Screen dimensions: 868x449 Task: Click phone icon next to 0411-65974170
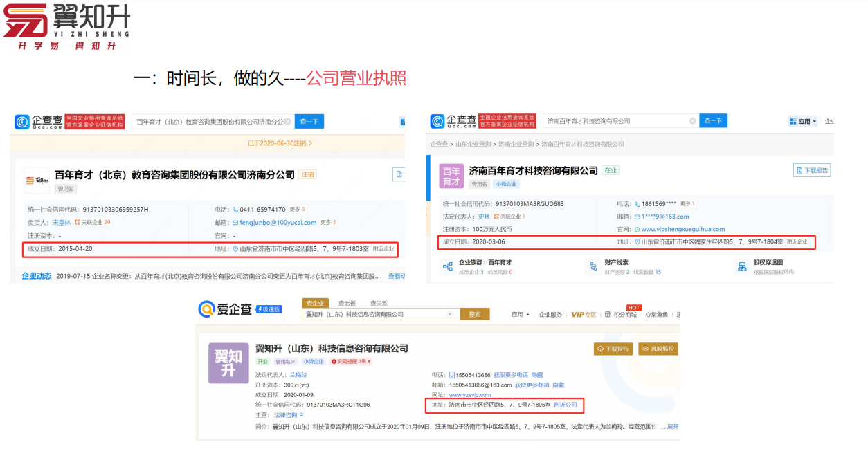235,209
